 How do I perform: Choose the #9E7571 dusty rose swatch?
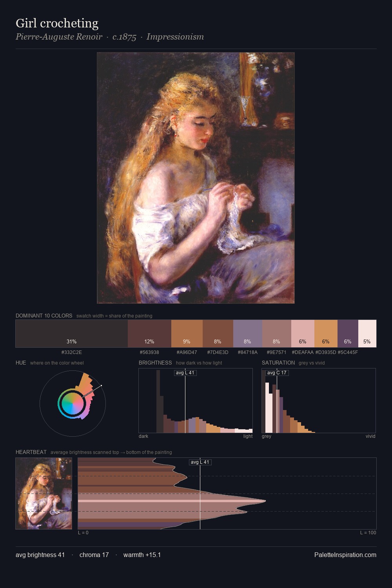(x=277, y=334)
